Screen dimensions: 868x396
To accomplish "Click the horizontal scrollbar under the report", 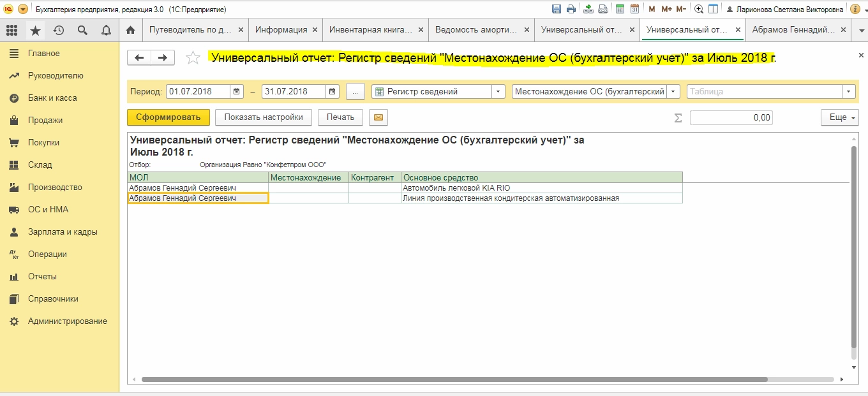I will [454, 379].
